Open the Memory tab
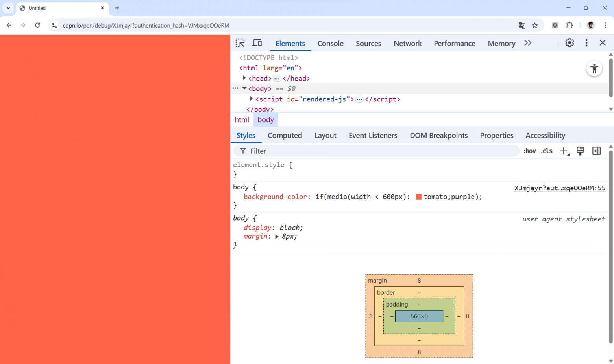This screenshot has width=614, height=364. pyautogui.click(x=501, y=43)
